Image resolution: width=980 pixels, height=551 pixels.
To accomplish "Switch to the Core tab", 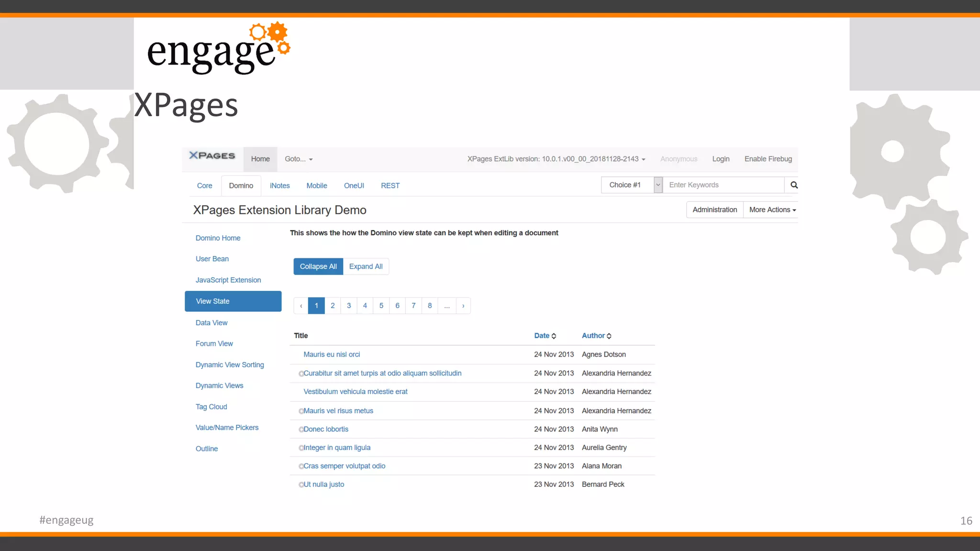I will 204,186.
